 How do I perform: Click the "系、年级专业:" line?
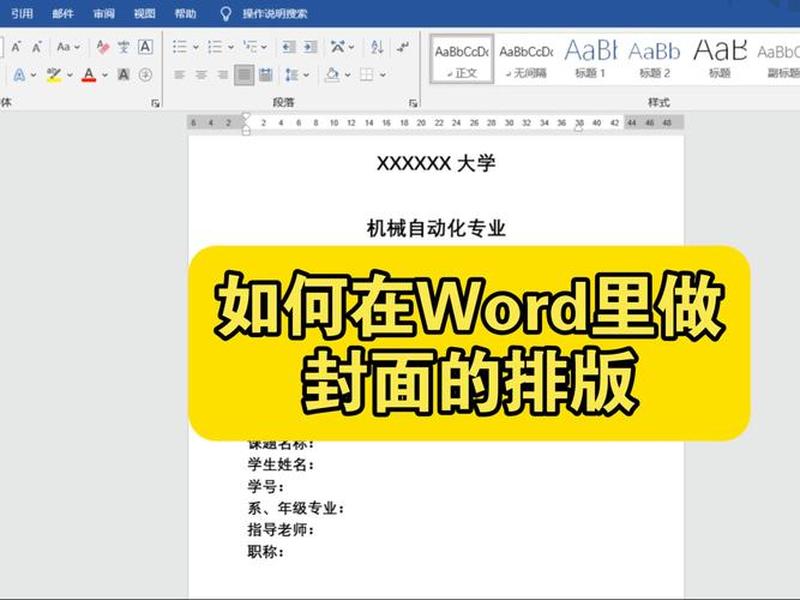(296, 508)
